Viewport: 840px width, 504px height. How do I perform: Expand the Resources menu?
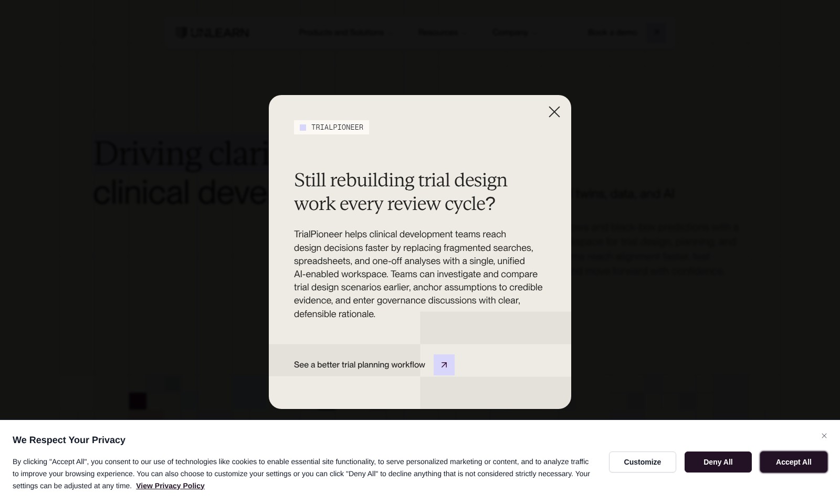point(441,33)
